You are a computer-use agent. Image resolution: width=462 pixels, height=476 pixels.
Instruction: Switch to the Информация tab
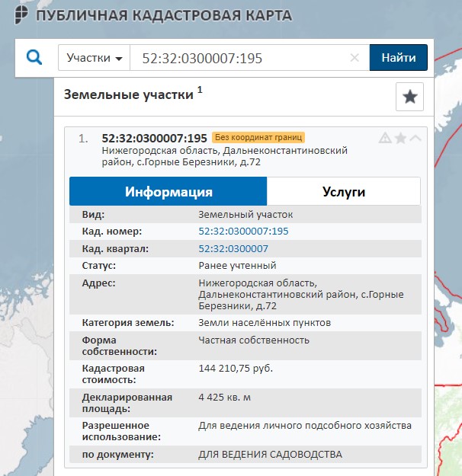tap(168, 191)
